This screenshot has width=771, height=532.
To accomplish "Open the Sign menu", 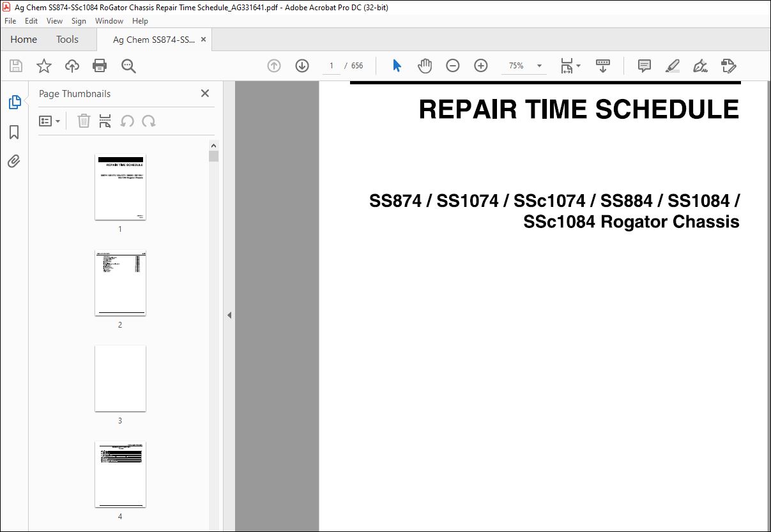I will [79, 21].
